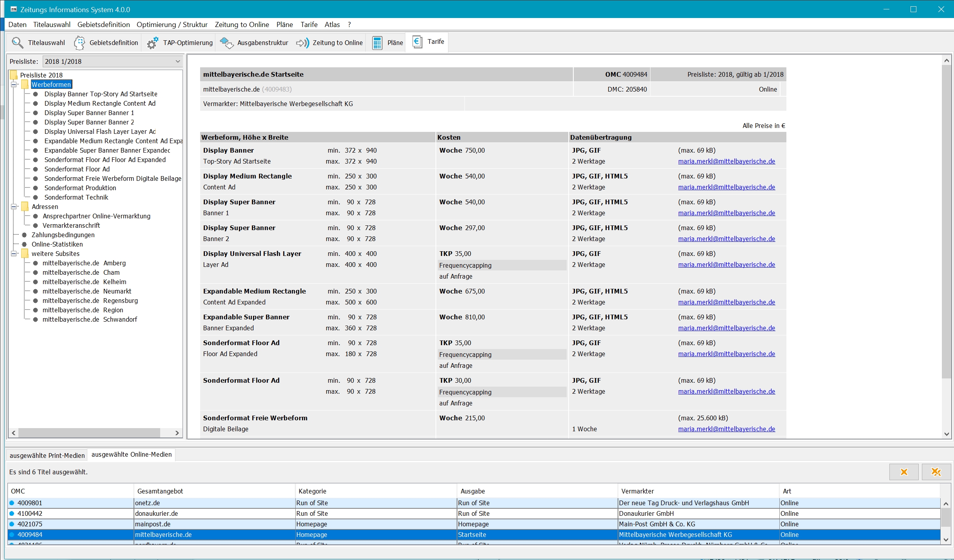The width and height of the screenshot is (954, 560).
Task: Click the Titelauswahl magnifier toolbar icon
Action: pos(17,43)
